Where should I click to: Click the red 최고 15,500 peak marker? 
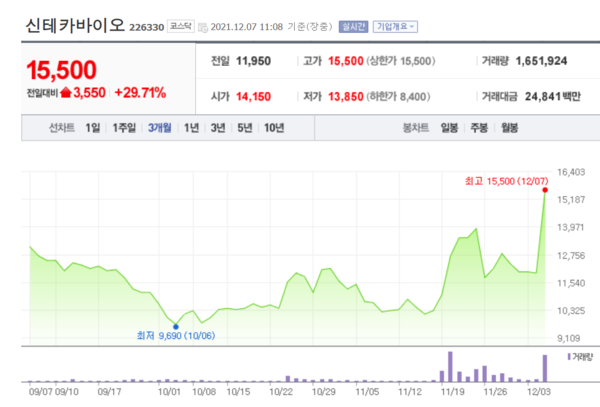point(545,190)
